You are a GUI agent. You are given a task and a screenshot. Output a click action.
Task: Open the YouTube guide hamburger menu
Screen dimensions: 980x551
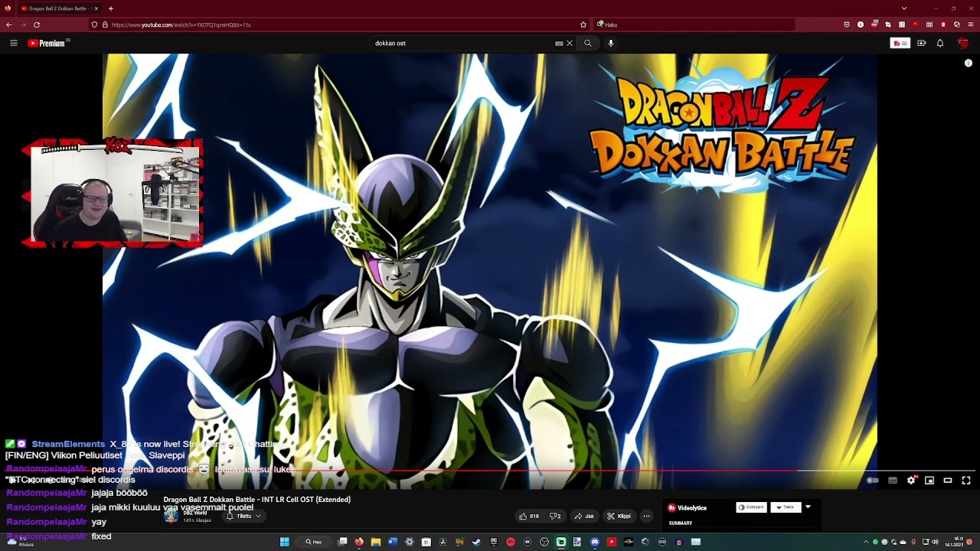[13, 43]
